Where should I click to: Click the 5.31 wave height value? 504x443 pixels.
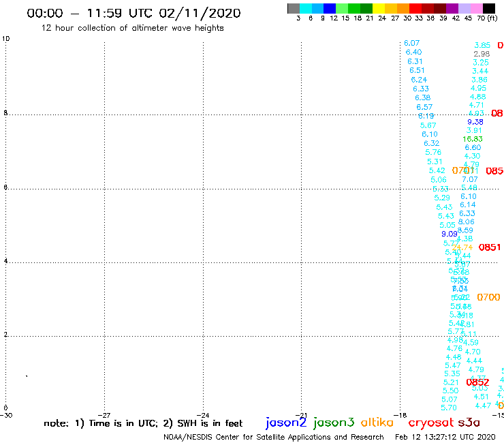(435, 162)
